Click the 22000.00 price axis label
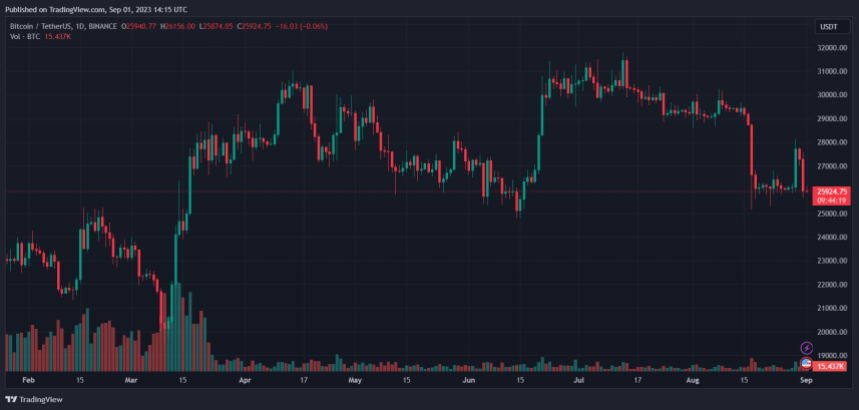859x410 pixels. coord(832,284)
